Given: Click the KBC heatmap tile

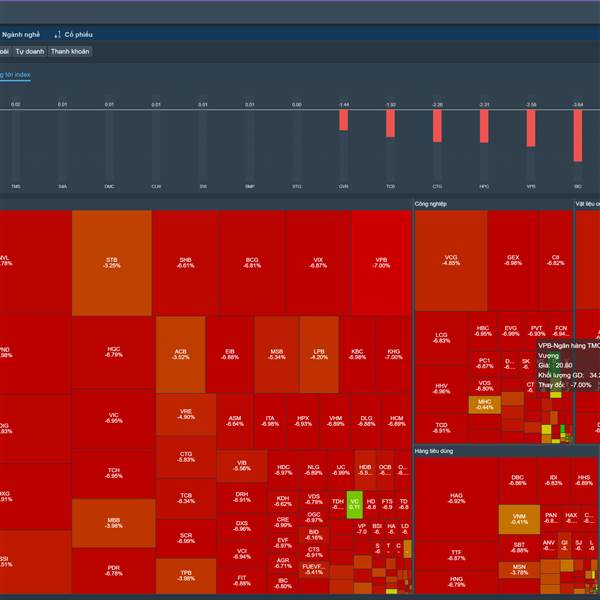Looking at the screenshot, I should [357, 354].
